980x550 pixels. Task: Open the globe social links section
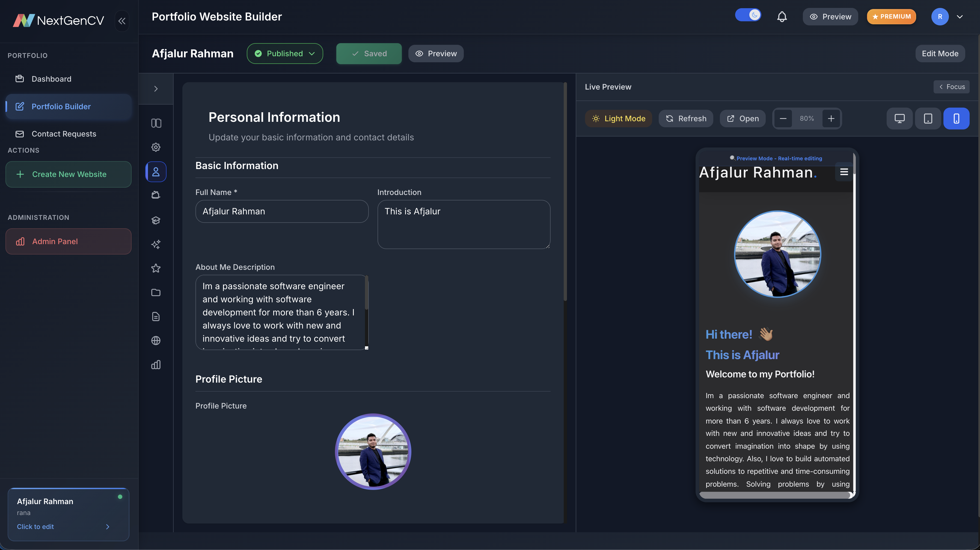coord(156,340)
